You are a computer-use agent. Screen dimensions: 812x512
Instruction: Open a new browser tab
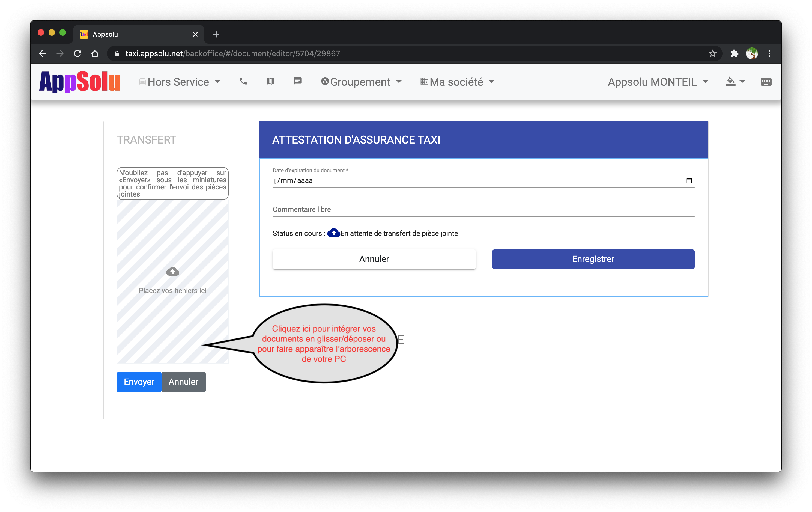tap(216, 34)
